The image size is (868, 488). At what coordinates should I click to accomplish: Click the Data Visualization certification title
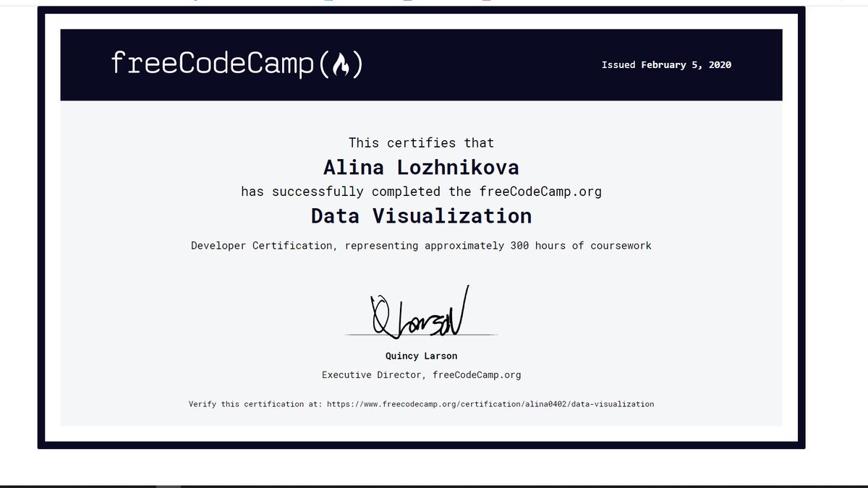coord(421,215)
